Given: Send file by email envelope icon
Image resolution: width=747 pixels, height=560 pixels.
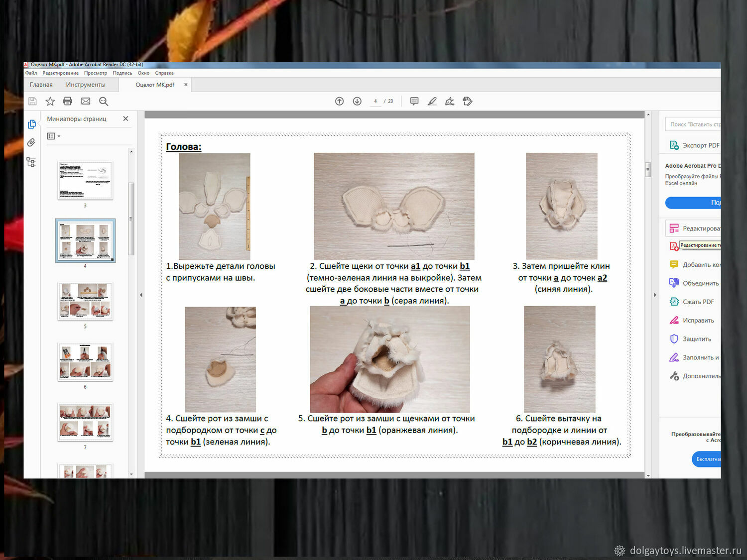Looking at the screenshot, I should tap(86, 102).
